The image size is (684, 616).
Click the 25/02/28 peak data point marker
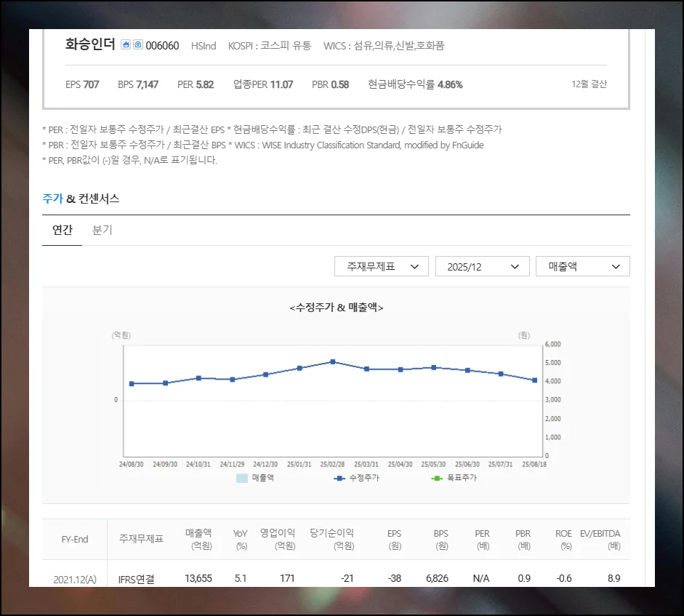tap(333, 361)
